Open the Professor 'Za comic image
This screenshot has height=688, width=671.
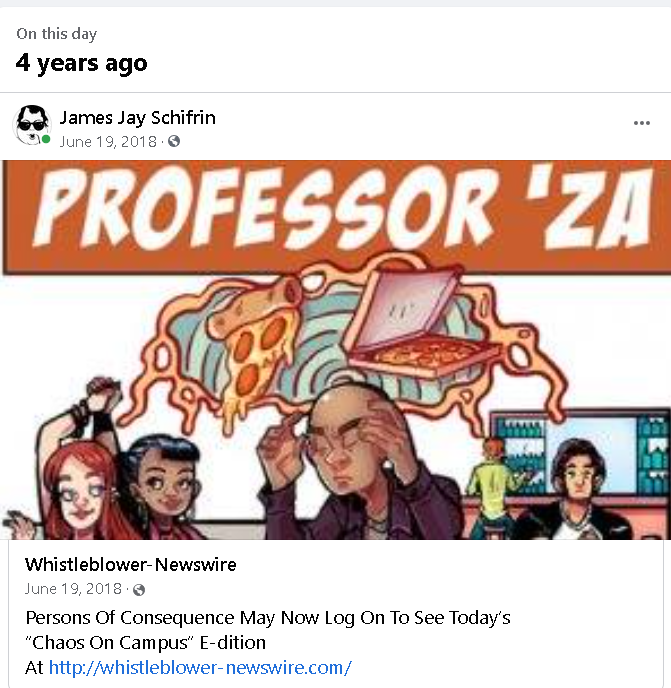[x=335, y=350]
